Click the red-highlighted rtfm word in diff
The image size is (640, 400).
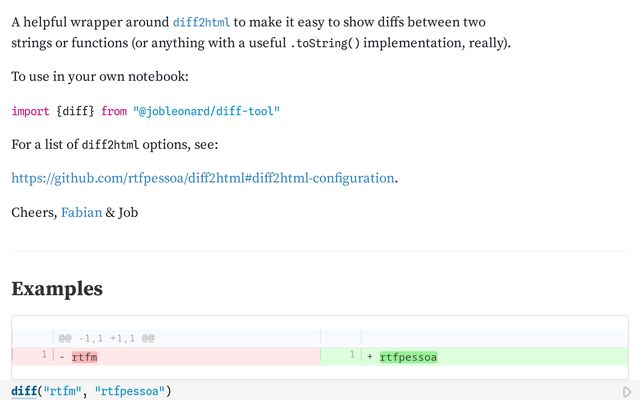[85, 356]
